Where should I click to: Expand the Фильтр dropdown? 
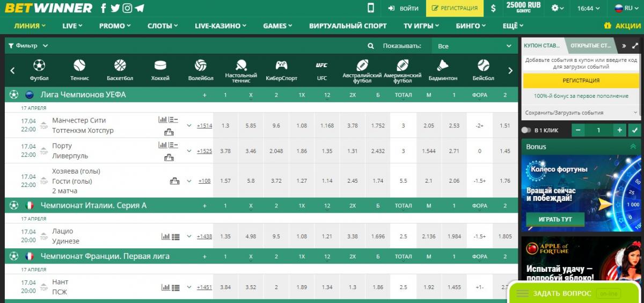click(28, 46)
